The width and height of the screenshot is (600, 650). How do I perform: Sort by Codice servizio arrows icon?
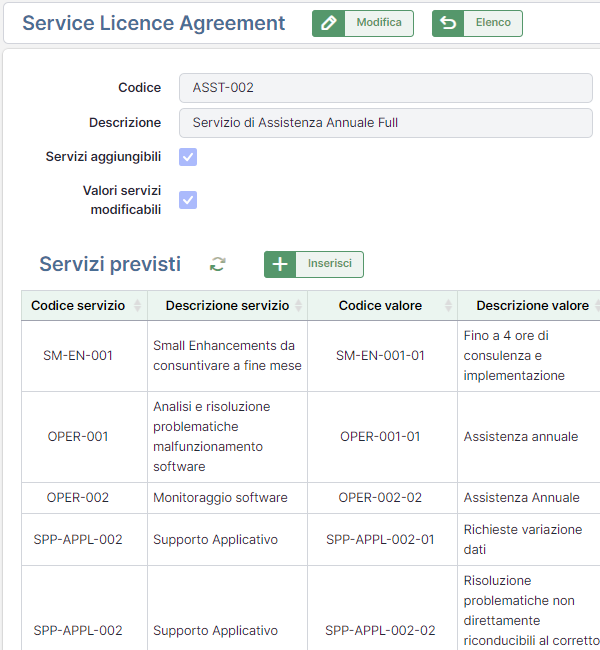pyautogui.click(x=137, y=306)
